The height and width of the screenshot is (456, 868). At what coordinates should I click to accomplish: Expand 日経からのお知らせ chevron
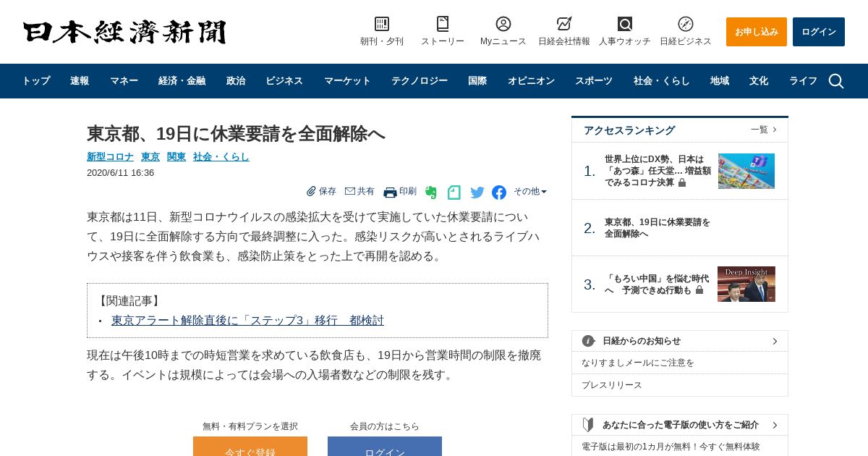(775, 341)
